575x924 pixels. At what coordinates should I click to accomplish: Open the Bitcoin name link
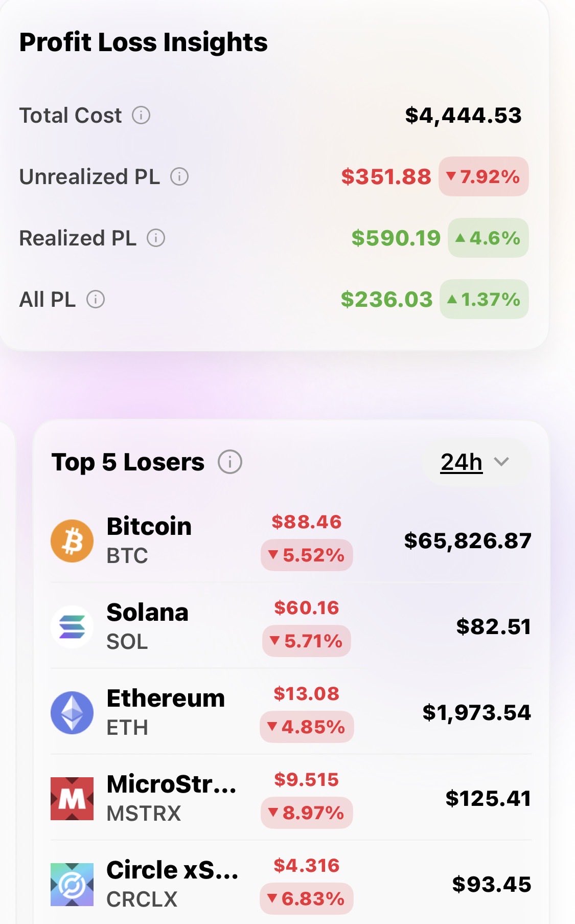coord(149,526)
